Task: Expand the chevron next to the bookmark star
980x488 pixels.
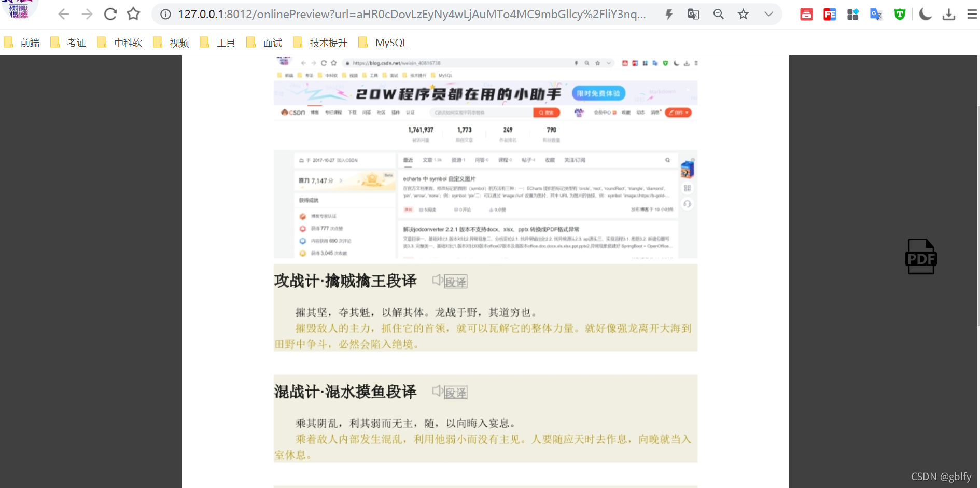Action: [768, 14]
